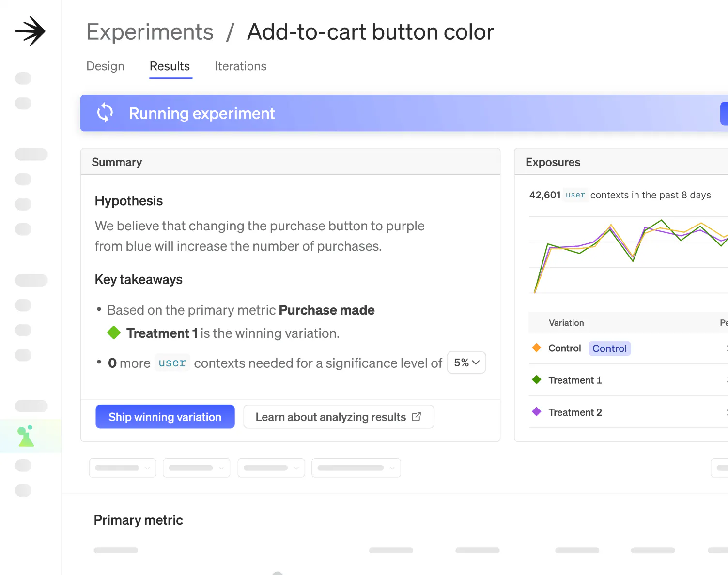Click the purple Treatment 2 diamond marker
The height and width of the screenshot is (575, 728).
tap(536, 412)
